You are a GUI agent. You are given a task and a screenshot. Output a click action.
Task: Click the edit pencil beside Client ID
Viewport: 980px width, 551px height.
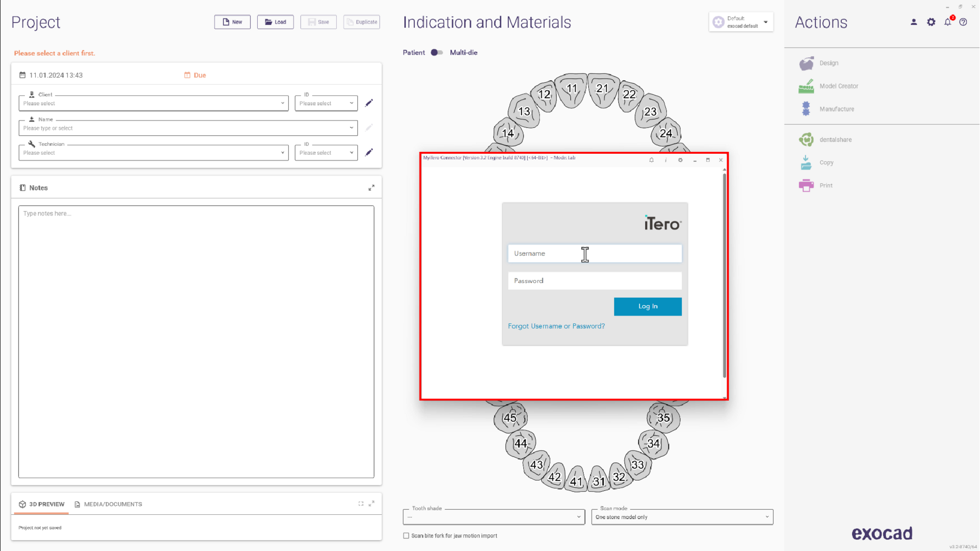(369, 103)
